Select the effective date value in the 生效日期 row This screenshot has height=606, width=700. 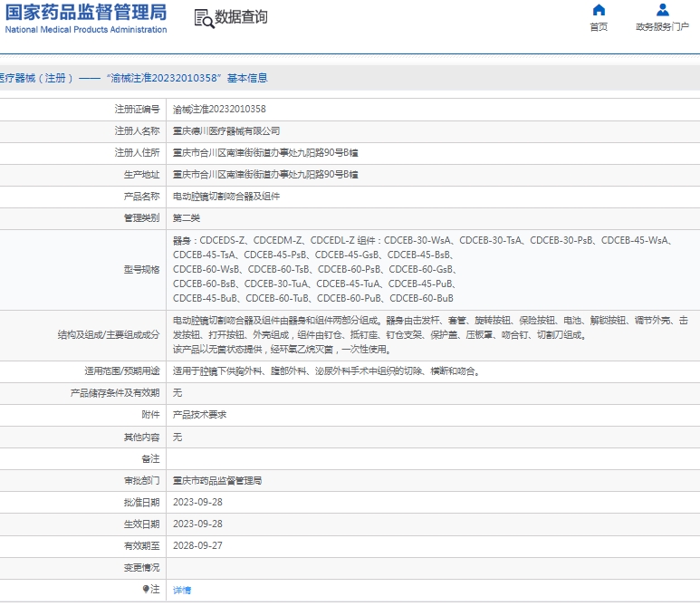click(197, 524)
